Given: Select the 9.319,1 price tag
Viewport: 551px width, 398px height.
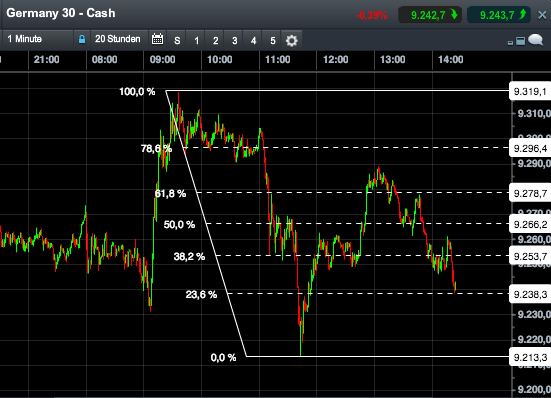Looking at the screenshot, I should (x=530, y=92).
